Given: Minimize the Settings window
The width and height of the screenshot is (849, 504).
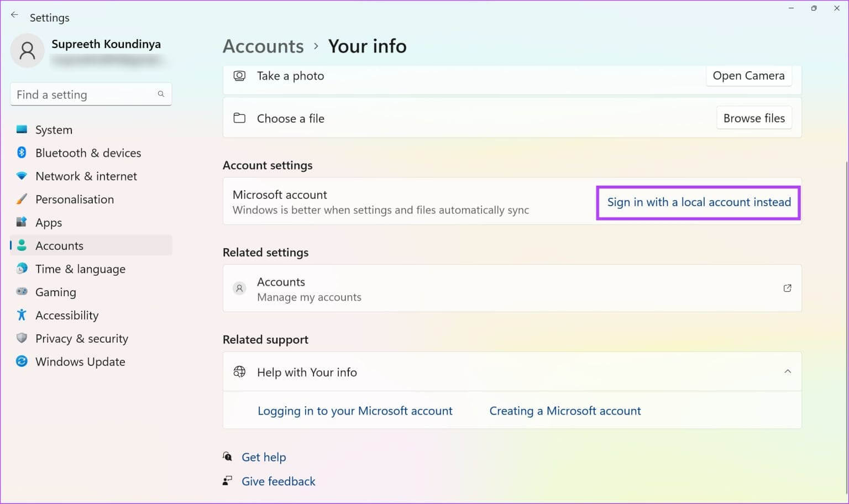Looking at the screenshot, I should [x=791, y=8].
